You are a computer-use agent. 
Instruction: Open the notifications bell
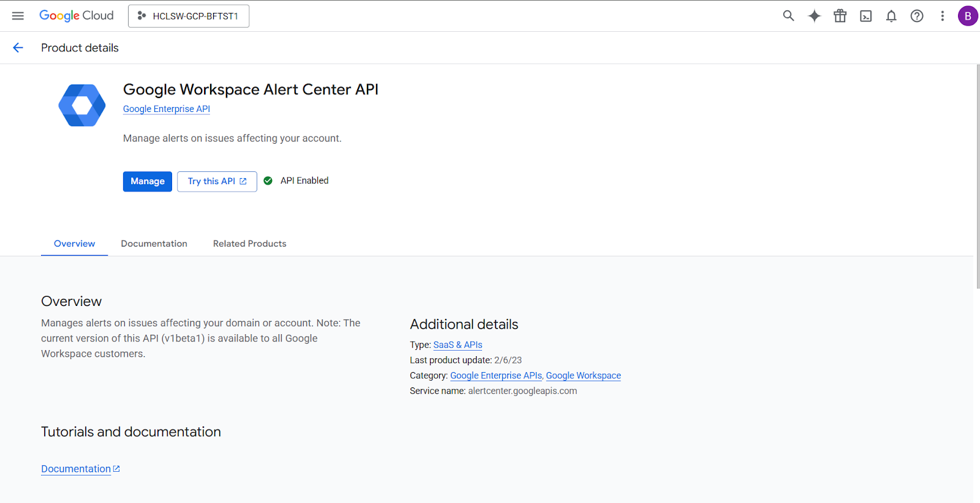(x=891, y=16)
